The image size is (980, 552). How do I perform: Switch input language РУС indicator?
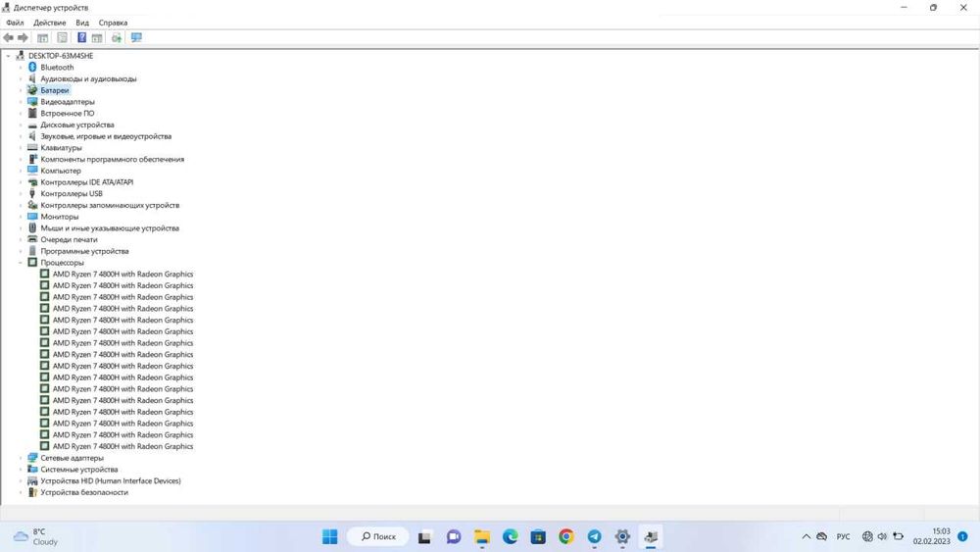(x=843, y=536)
